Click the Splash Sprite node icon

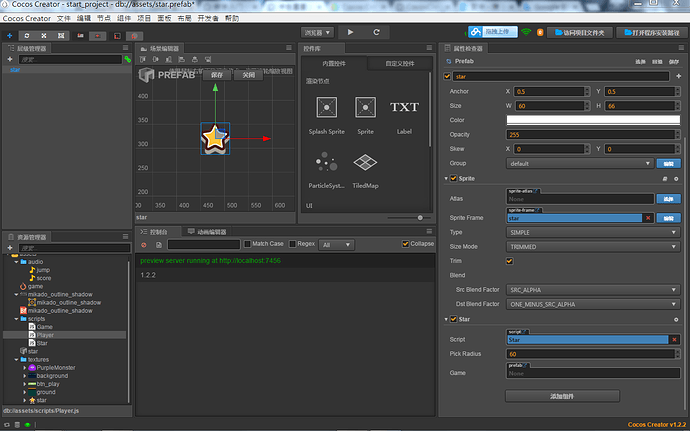tap(327, 107)
